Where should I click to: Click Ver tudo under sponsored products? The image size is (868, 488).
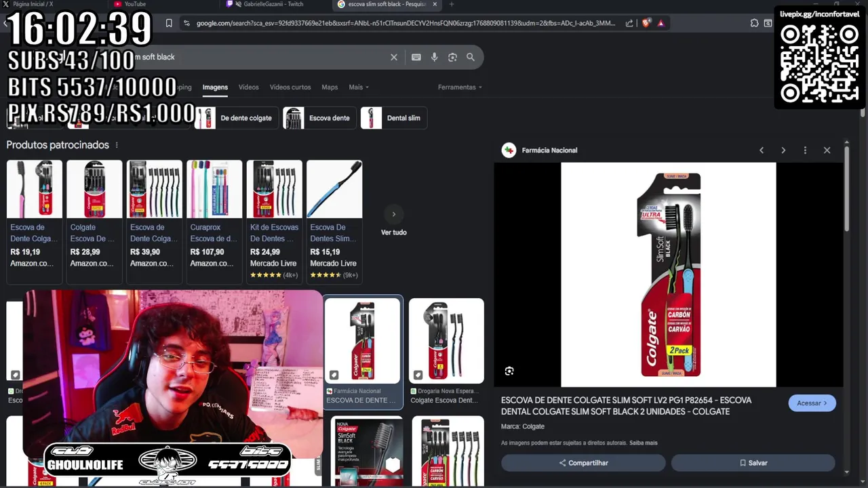tap(394, 232)
